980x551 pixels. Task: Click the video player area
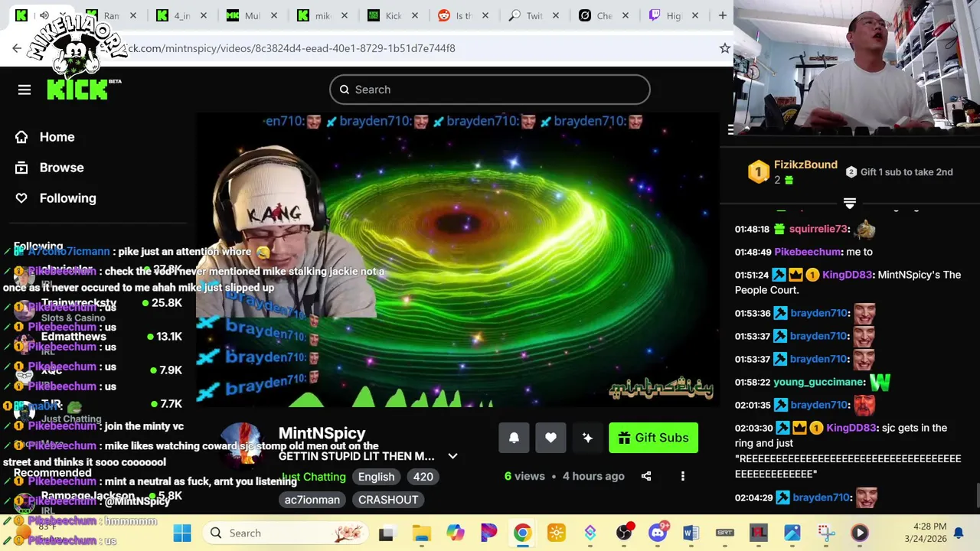coord(458,260)
